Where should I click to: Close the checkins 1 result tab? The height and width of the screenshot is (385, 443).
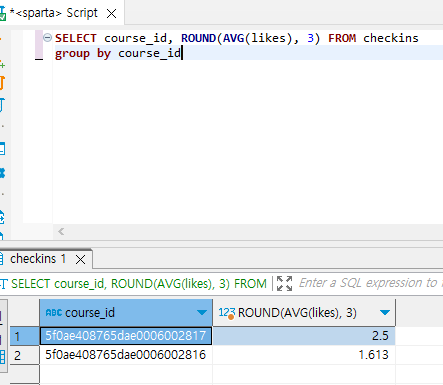(x=80, y=259)
